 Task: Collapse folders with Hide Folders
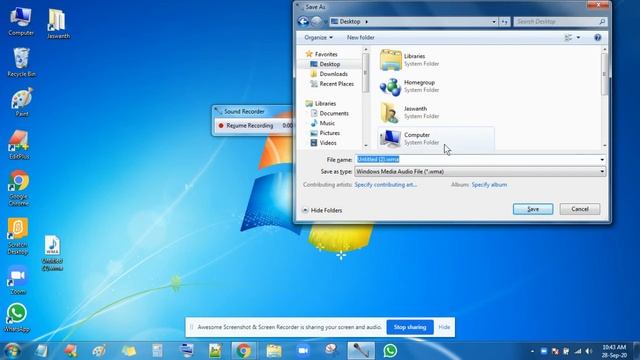click(322, 210)
